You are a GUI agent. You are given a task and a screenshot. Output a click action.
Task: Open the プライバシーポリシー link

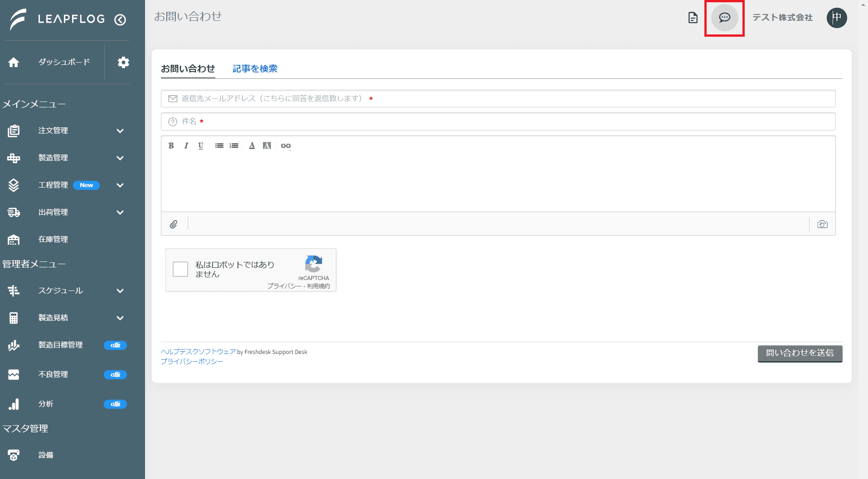(192, 361)
